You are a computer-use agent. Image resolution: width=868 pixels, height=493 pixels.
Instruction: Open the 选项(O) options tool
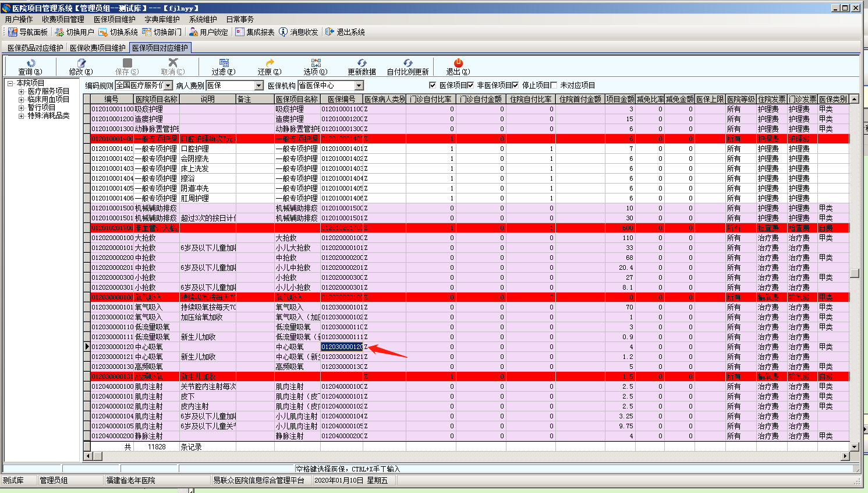[x=316, y=67]
